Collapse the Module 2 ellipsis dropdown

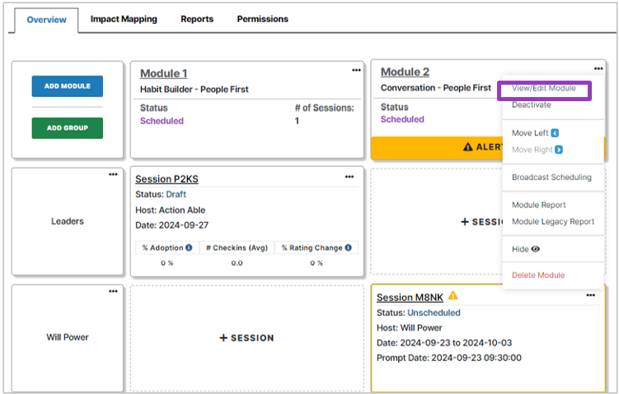[x=598, y=69]
